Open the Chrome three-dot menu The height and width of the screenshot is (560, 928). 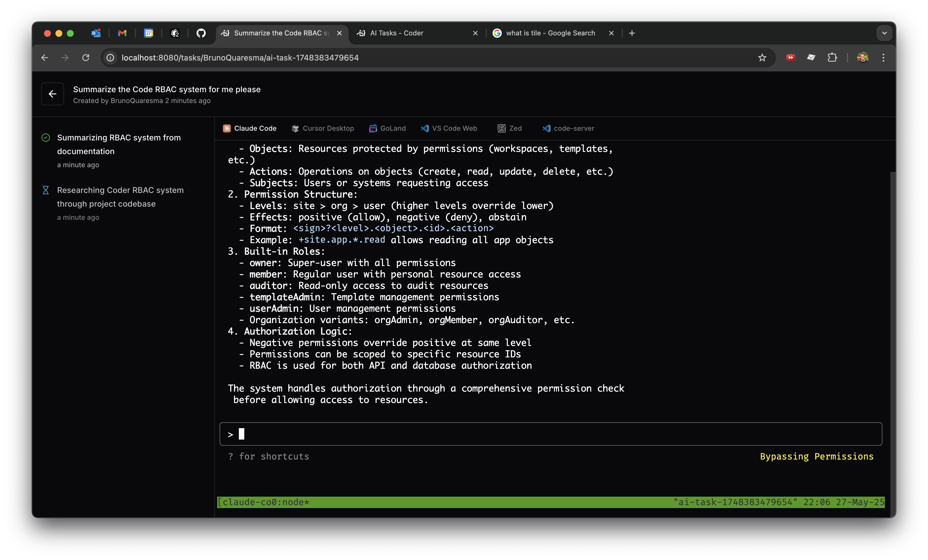(x=883, y=58)
